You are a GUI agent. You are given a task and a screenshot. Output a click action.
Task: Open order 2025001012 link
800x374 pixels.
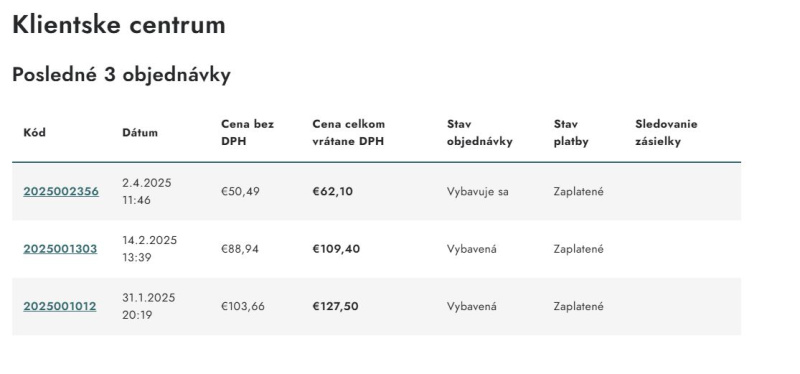(60, 306)
